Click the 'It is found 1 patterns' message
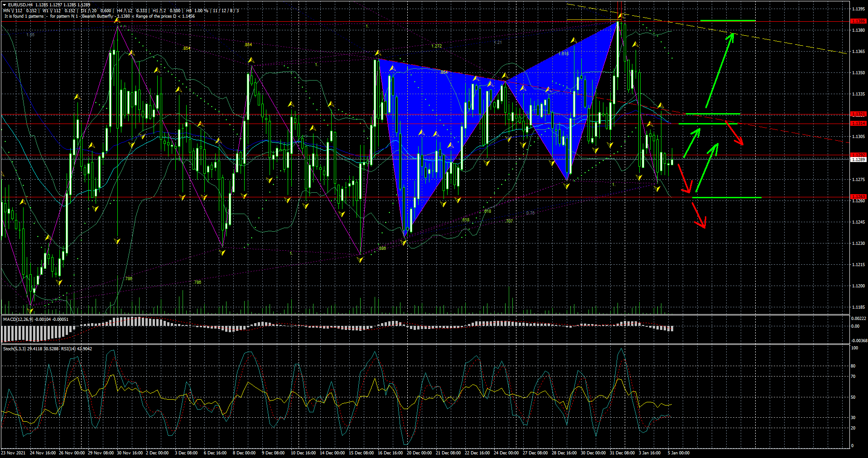Screen dimensions: 868x458 [24, 16]
